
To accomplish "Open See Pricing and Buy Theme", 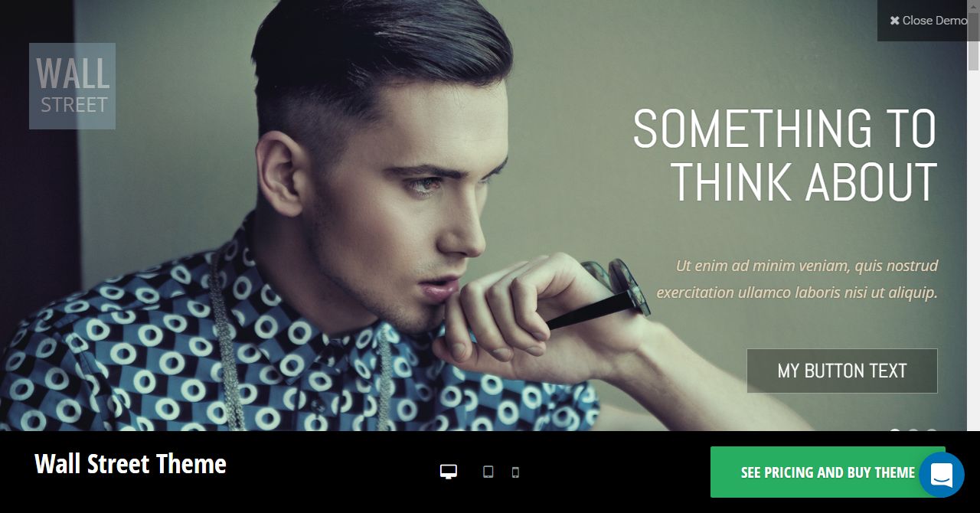I will tap(828, 472).
